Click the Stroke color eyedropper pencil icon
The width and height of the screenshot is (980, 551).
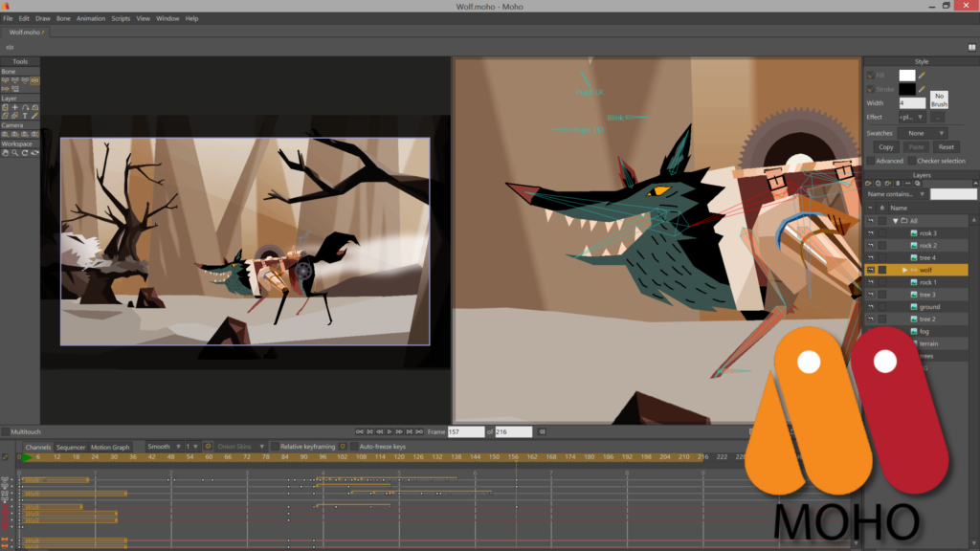[x=922, y=89]
